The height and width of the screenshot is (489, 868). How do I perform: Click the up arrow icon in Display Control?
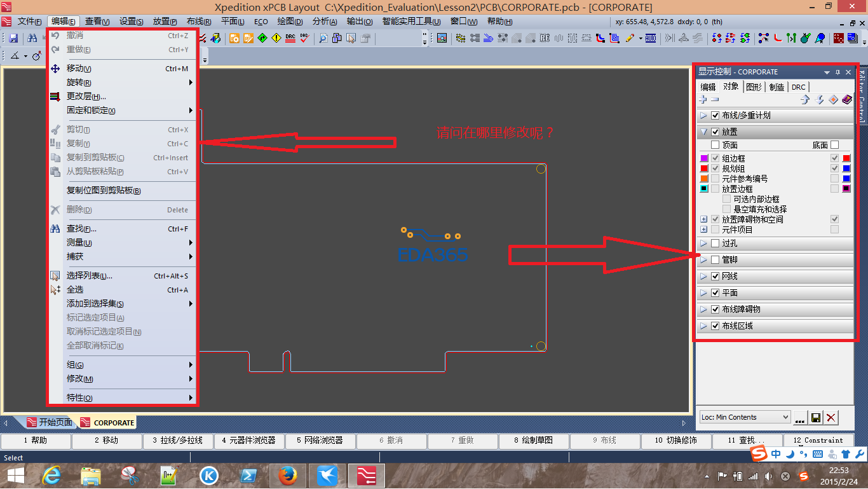804,100
